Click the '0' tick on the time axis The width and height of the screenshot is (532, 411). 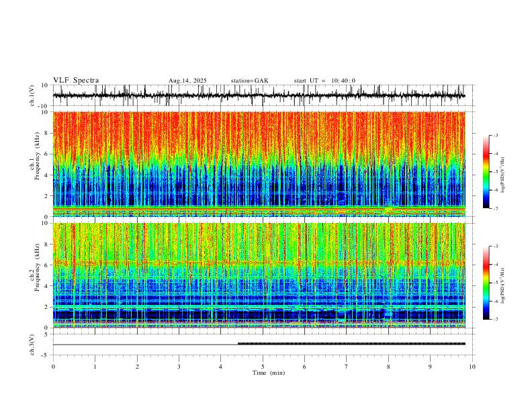(x=53, y=367)
